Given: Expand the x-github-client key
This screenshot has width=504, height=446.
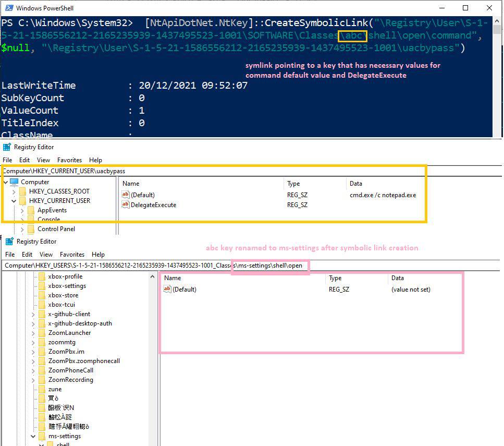Looking at the screenshot, I should pyautogui.click(x=33, y=314).
